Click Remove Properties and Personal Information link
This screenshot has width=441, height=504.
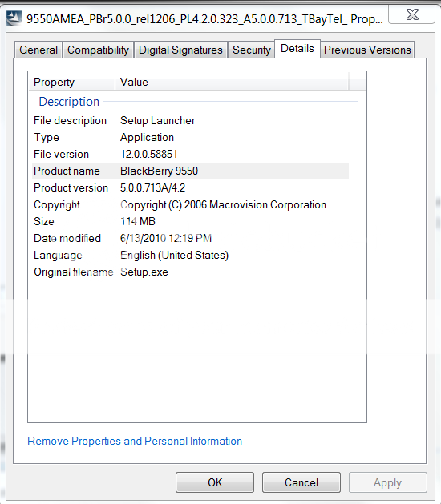click(135, 441)
